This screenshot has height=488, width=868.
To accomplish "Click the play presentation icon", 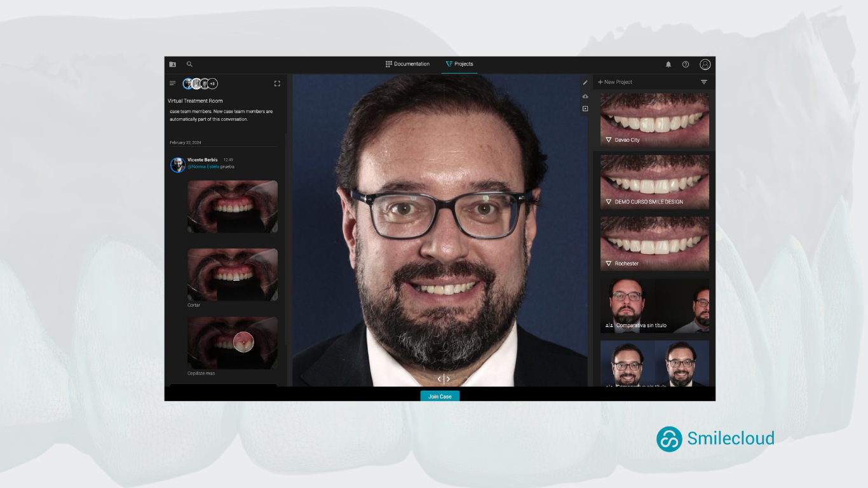I will coord(585,109).
